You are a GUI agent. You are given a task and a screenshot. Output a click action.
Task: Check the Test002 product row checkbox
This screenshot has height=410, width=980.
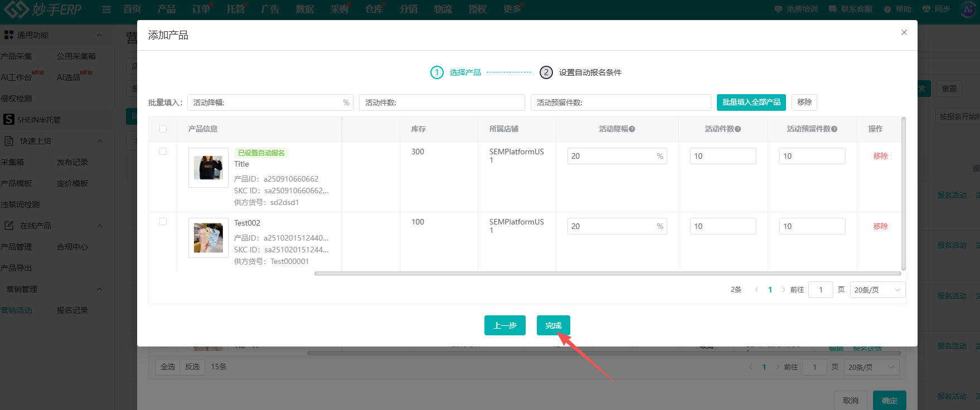tap(163, 221)
